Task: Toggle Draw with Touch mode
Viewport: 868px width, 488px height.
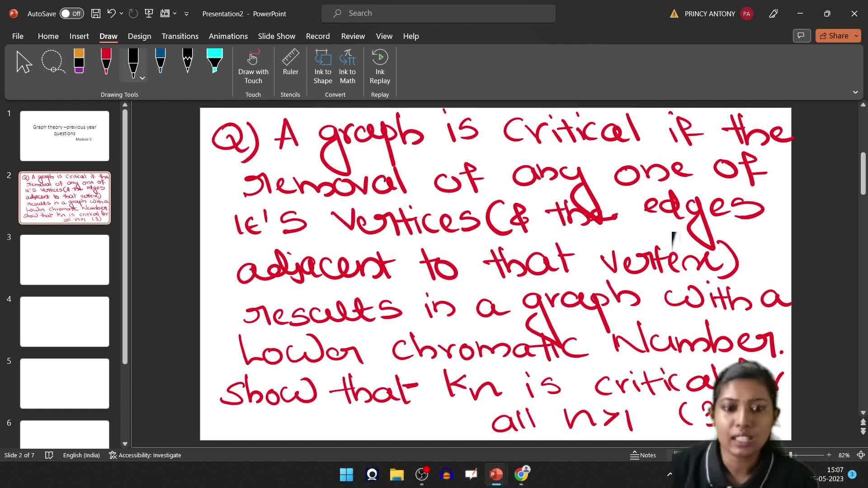Action: 253,67
